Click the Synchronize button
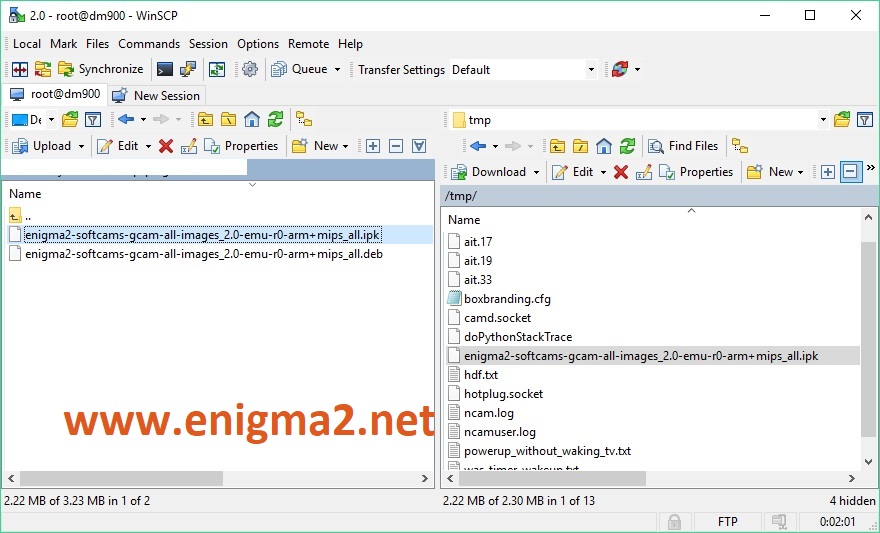The width and height of the screenshot is (880, 533). [101, 70]
